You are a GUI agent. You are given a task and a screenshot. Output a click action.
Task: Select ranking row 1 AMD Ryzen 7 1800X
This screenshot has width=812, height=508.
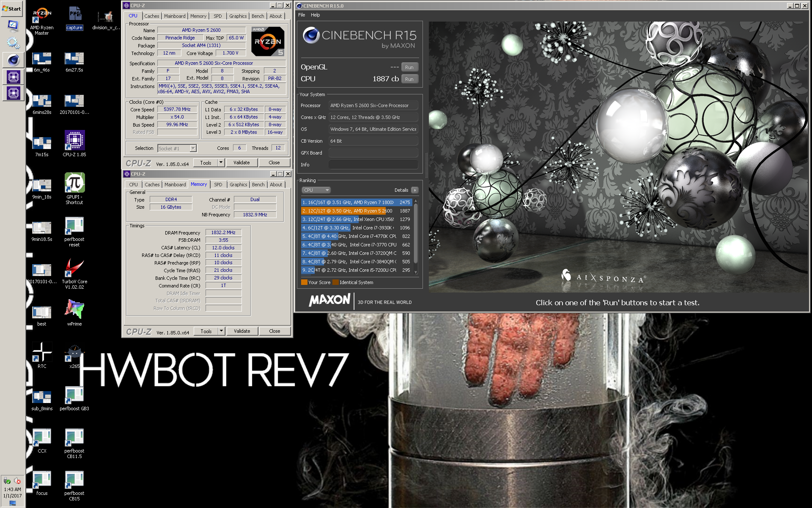point(357,202)
